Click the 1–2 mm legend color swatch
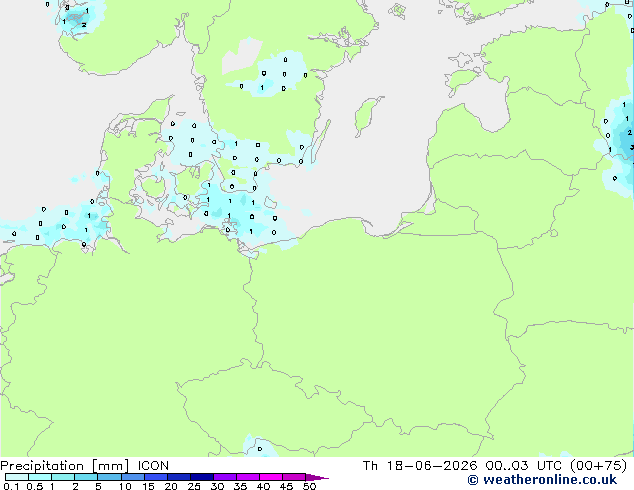This screenshot has height=490, width=634. tap(63, 477)
